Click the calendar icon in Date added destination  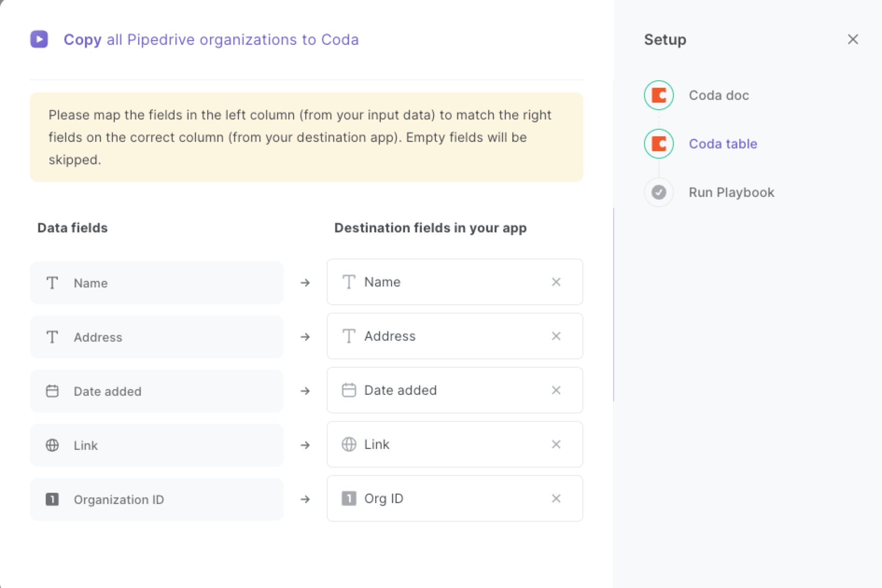(349, 390)
